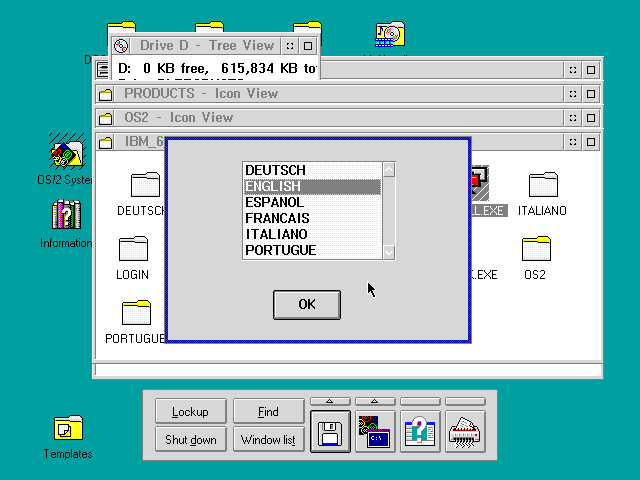Viewport: 640px width, 480px height.
Task: Maximize the Drive D Tree View window
Action: [x=308, y=46]
